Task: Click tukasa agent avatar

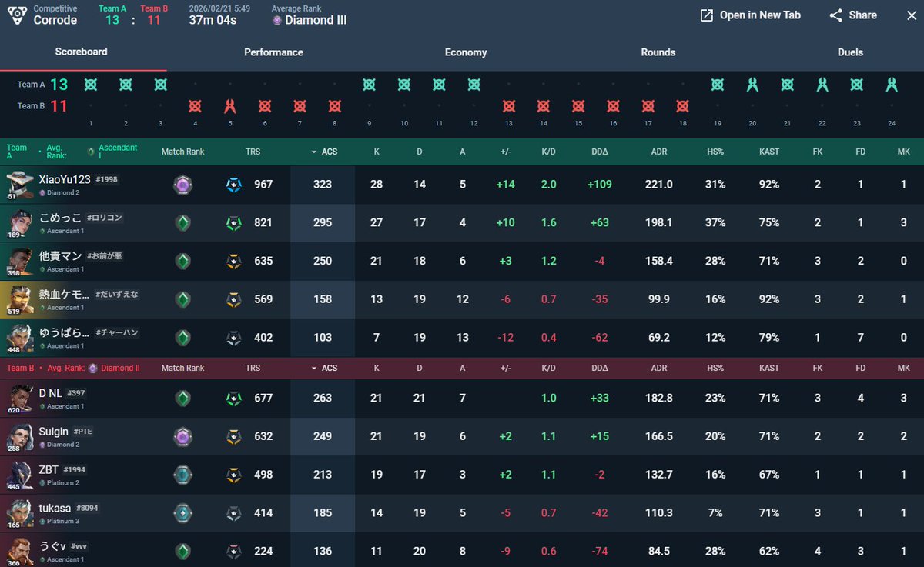Action: (x=20, y=513)
